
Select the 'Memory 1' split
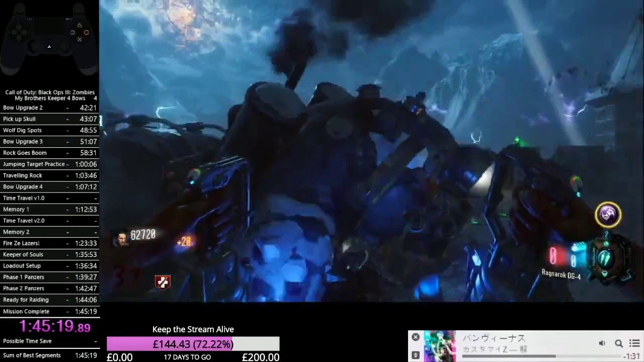click(50, 210)
